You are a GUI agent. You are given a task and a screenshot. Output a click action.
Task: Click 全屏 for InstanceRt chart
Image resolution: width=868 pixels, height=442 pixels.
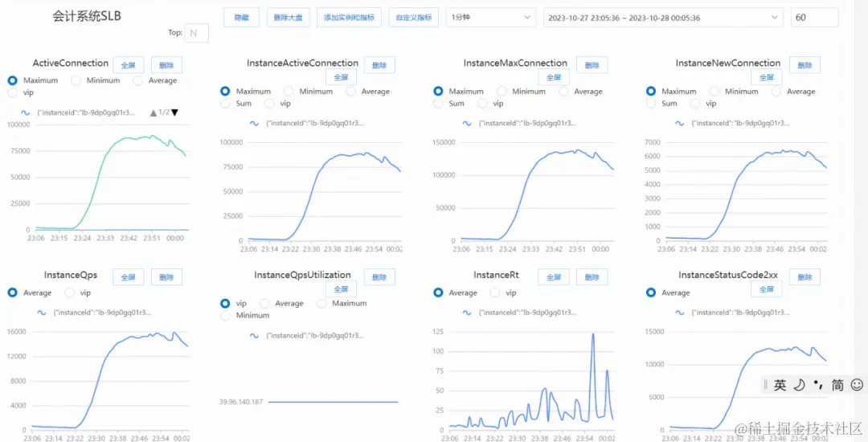554,277
